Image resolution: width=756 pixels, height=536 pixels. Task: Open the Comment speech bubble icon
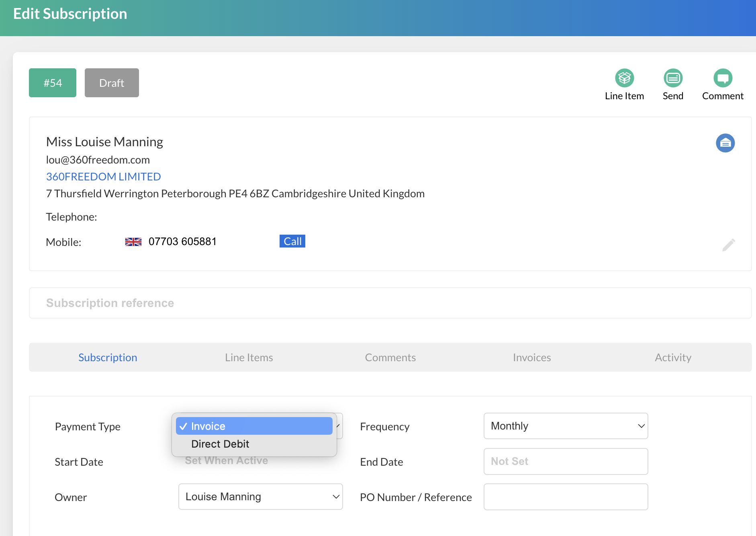(722, 78)
